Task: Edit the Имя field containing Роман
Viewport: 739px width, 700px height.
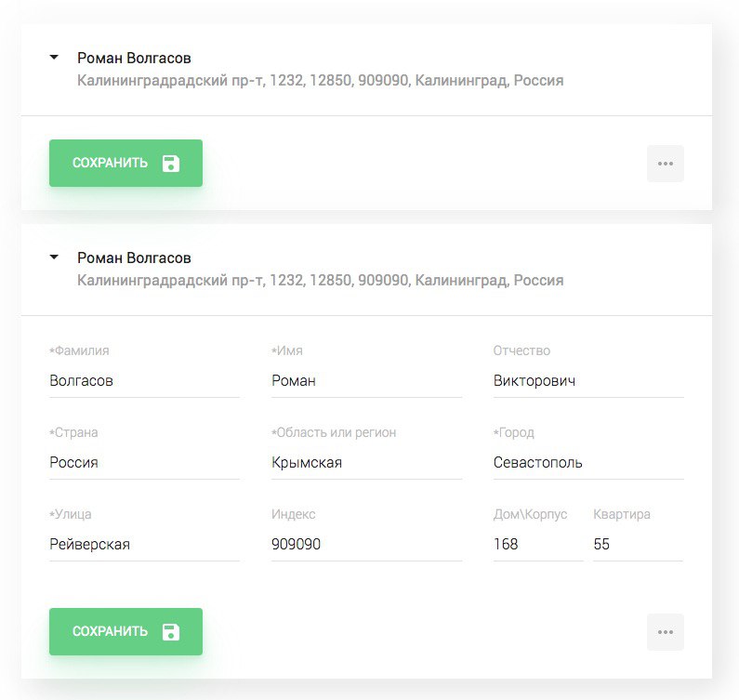Action: pos(366,381)
